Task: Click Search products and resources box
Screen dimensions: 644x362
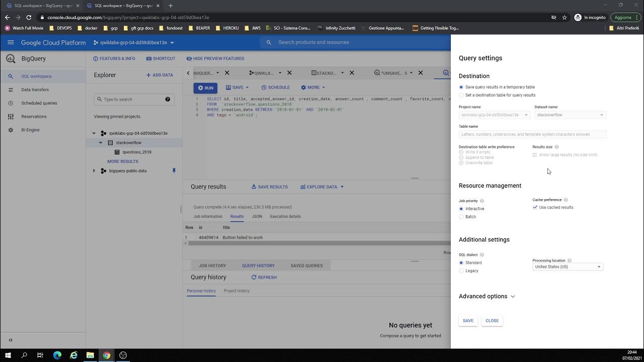Action: (355, 42)
